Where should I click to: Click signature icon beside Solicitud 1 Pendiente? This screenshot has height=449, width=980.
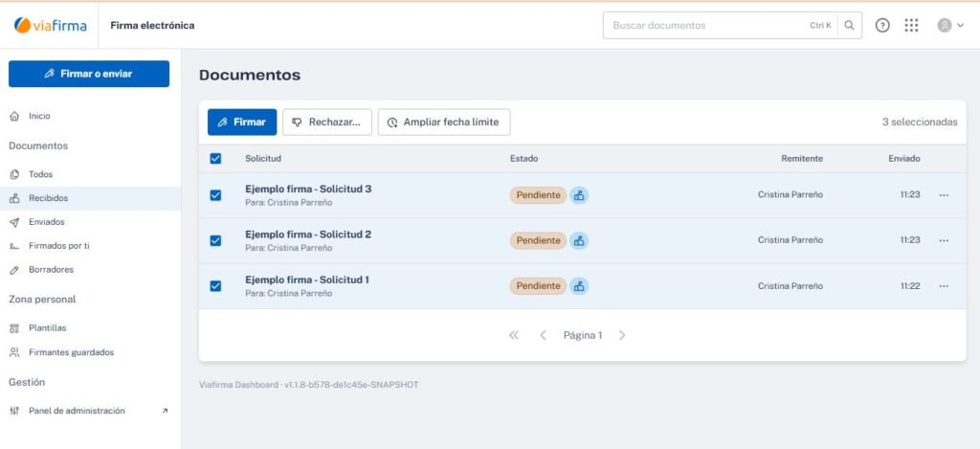pos(579,286)
